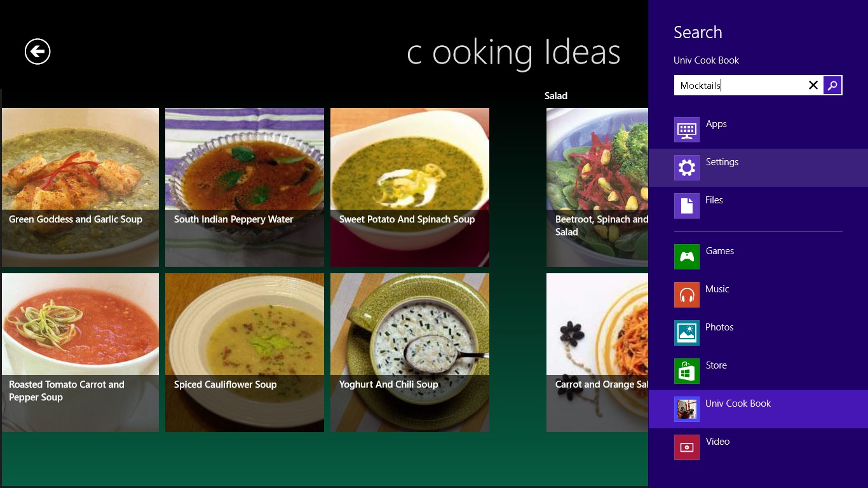
Task: Click into the Mocktails search field
Action: pos(740,85)
